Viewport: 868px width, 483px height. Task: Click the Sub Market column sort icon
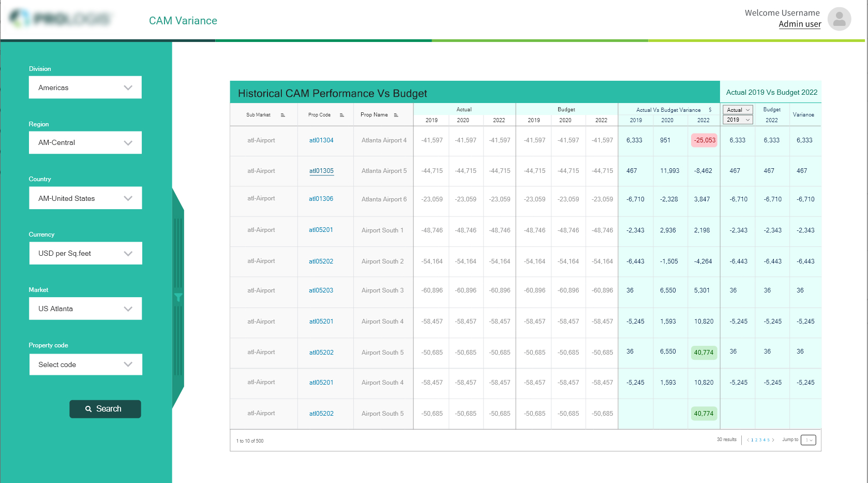pos(283,115)
